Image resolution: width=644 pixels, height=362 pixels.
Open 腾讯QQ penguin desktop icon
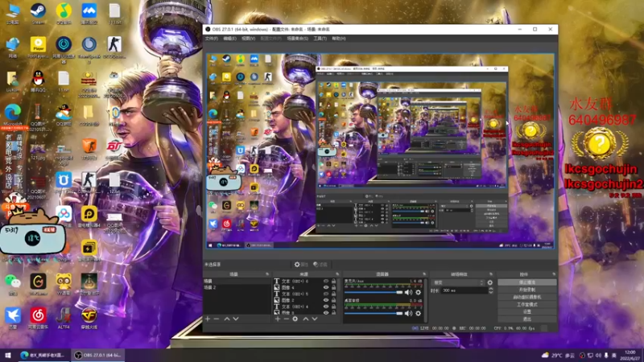pos(38,81)
